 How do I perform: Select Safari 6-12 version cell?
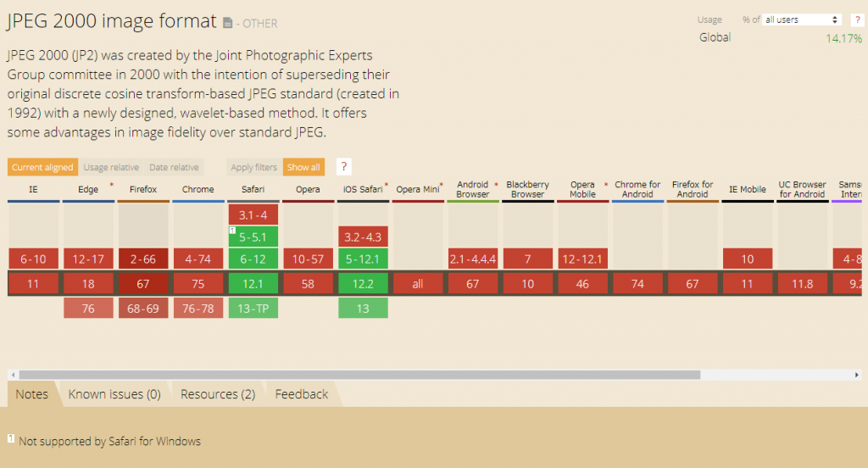coord(253,259)
